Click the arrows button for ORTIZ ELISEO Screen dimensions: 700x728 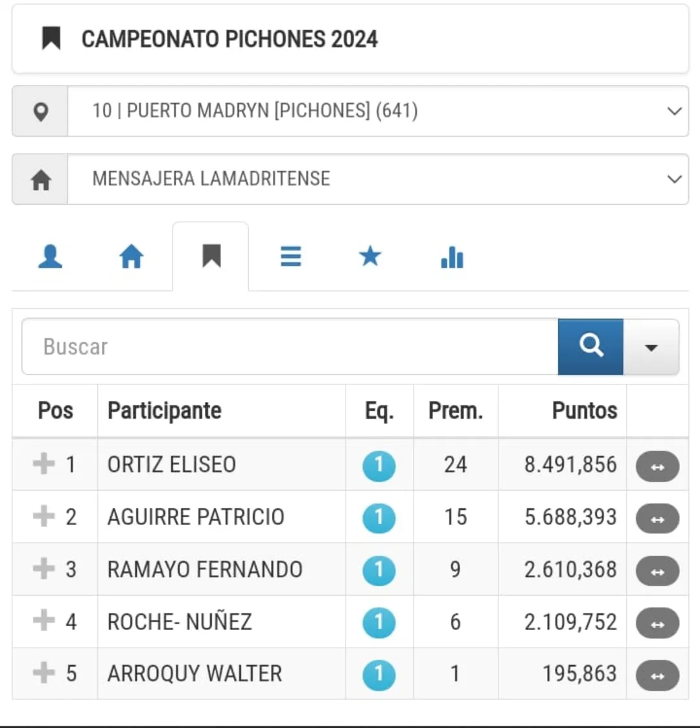(657, 467)
